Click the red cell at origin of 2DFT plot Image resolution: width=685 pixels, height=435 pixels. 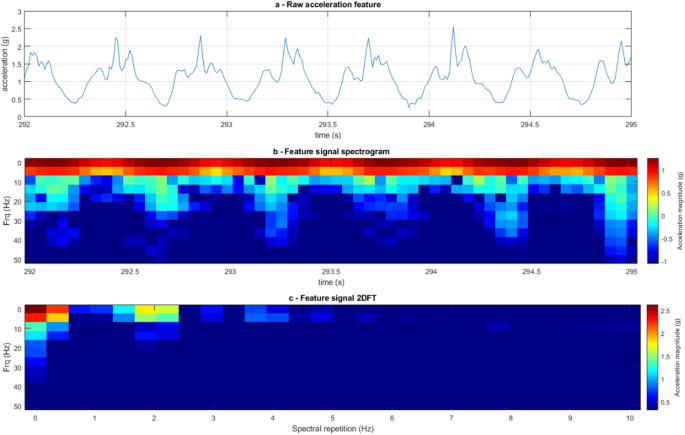coord(35,311)
